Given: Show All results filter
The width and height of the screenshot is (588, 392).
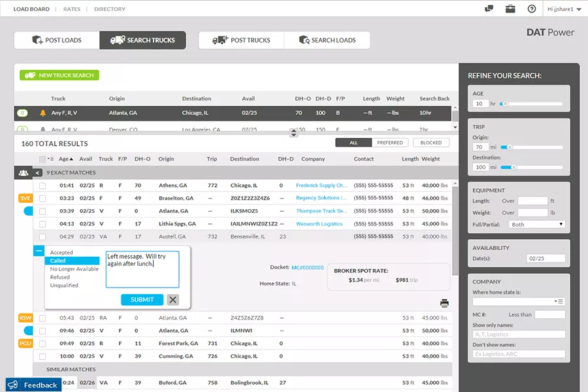Looking at the screenshot, I should tap(353, 142).
